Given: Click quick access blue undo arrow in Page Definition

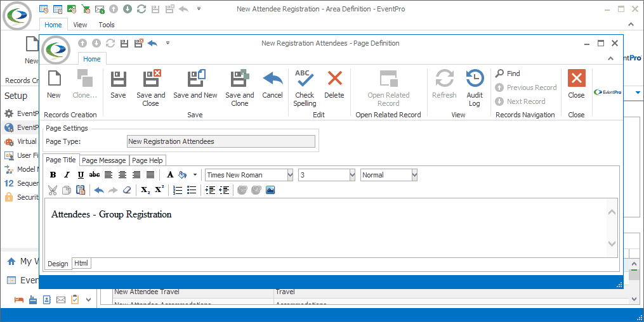Looking at the screenshot, I should [x=152, y=42].
